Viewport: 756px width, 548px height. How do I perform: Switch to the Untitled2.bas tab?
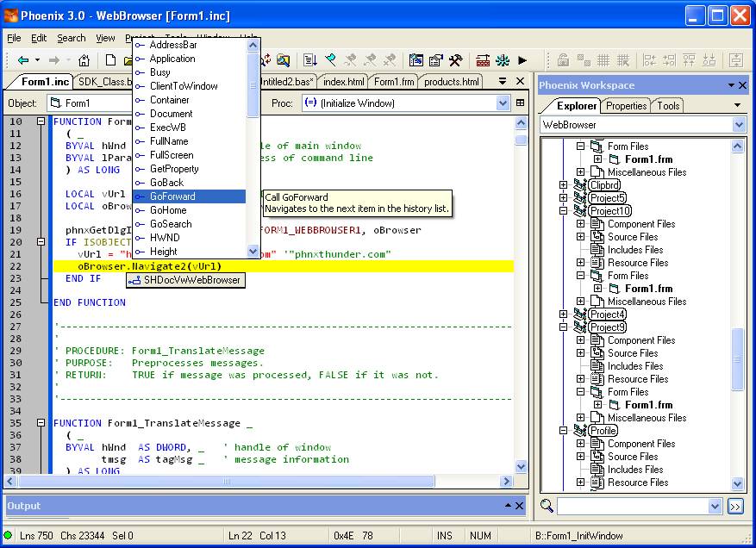click(x=288, y=82)
